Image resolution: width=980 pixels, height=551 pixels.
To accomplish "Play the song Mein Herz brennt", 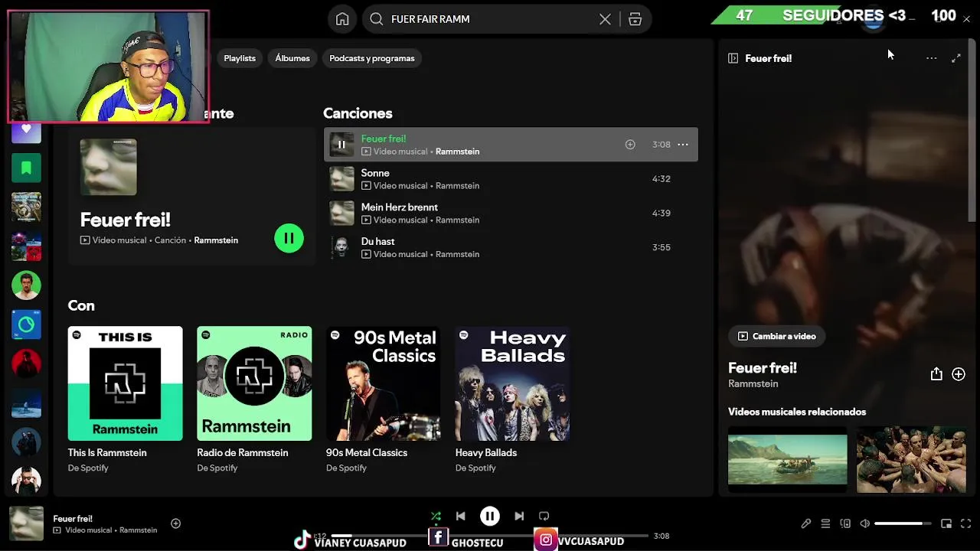I will (x=511, y=213).
